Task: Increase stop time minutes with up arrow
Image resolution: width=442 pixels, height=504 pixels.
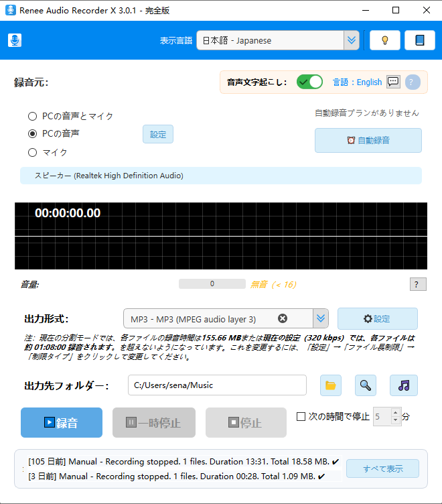Action: click(x=396, y=413)
